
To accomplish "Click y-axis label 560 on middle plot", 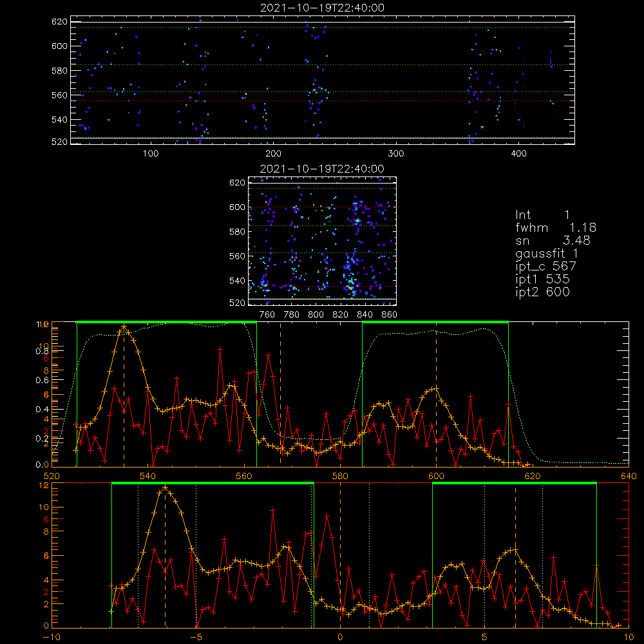I will [237, 256].
